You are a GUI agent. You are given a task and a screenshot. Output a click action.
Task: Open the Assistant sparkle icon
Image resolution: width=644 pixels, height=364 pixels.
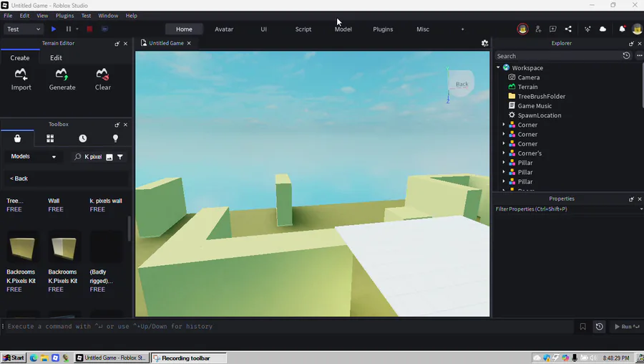coord(587,29)
